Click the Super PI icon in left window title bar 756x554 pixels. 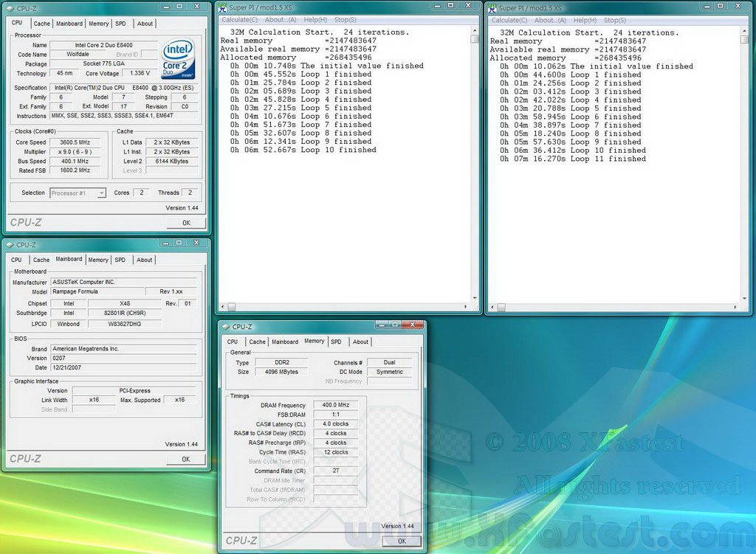pyautogui.click(x=222, y=8)
